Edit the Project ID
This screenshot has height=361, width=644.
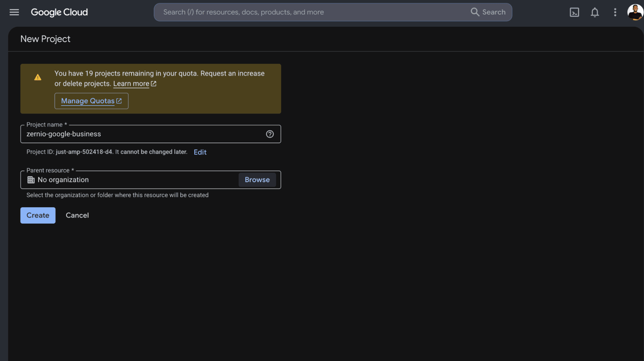pyautogui.click(x=200, y=152)
